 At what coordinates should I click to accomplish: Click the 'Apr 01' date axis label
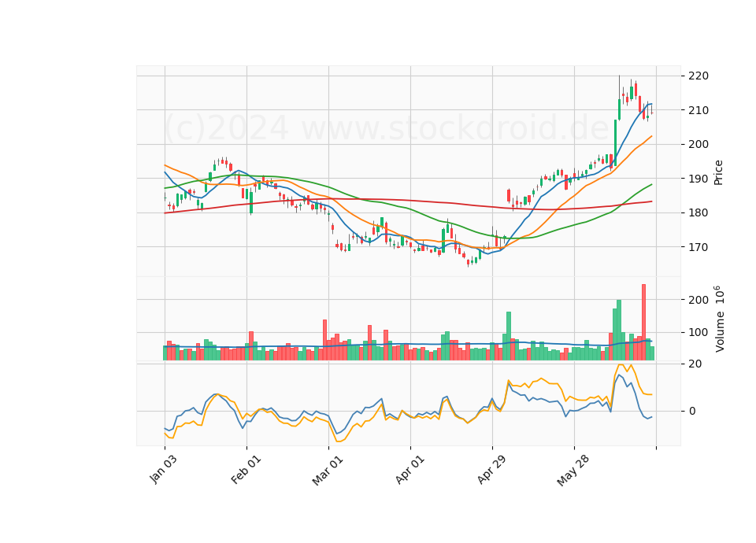pyautogui.click(x=409, y=469)
